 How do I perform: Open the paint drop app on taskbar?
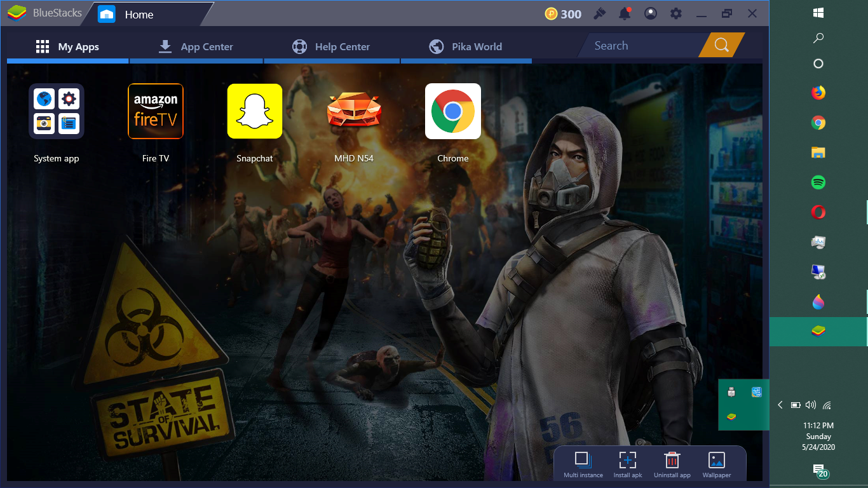point(818,302)
